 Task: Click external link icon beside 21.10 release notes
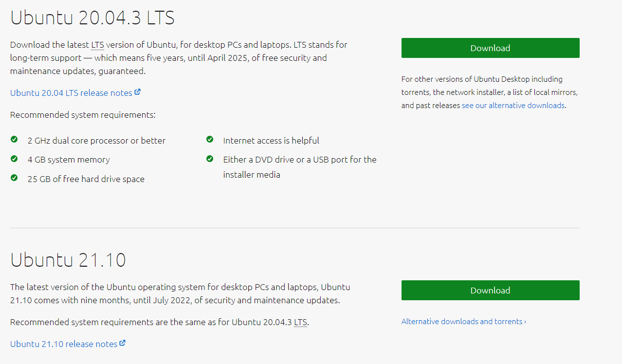(x=123, y=343)
